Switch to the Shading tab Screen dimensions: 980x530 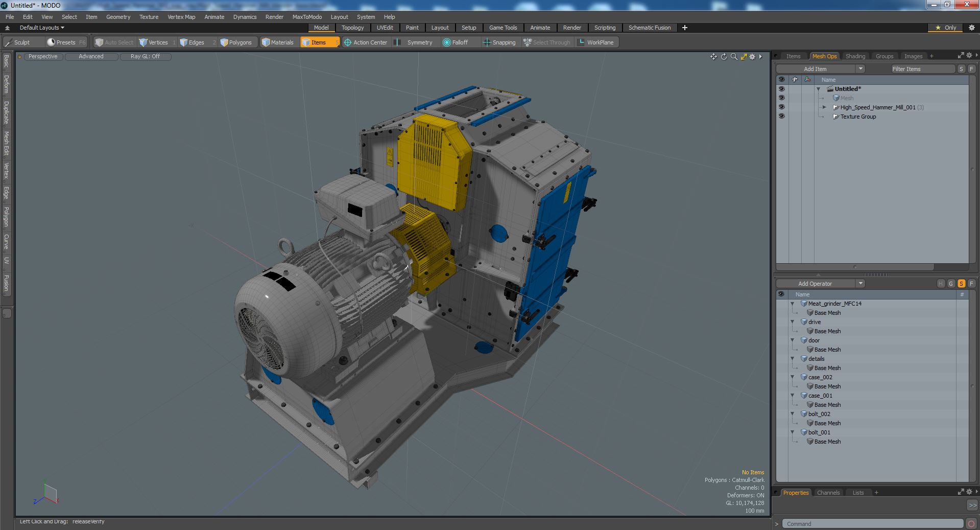(855, 56)
